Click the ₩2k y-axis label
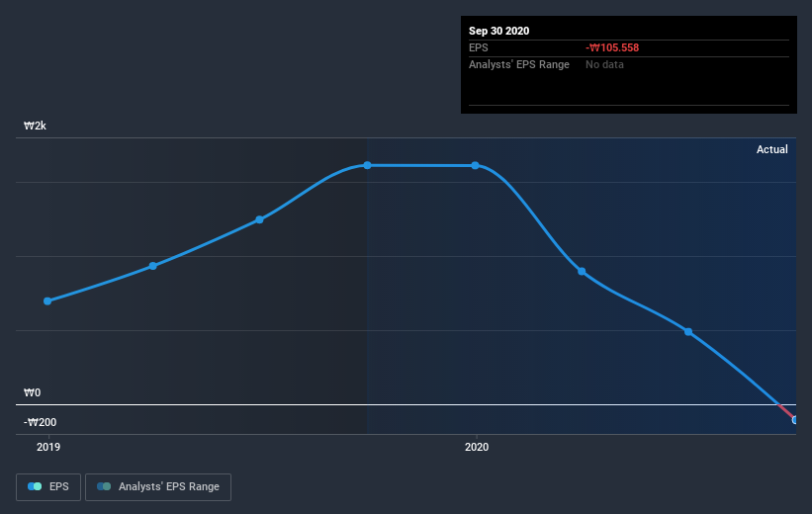The image size is (812, 514). click(x=36, y=126)
